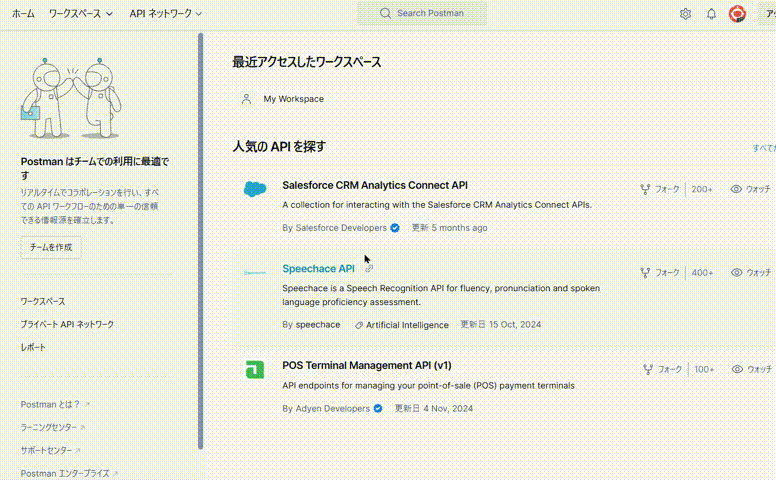The image size is (776, 480).
Task: Watch the Speechace API collection
Action: click(751, 273)
